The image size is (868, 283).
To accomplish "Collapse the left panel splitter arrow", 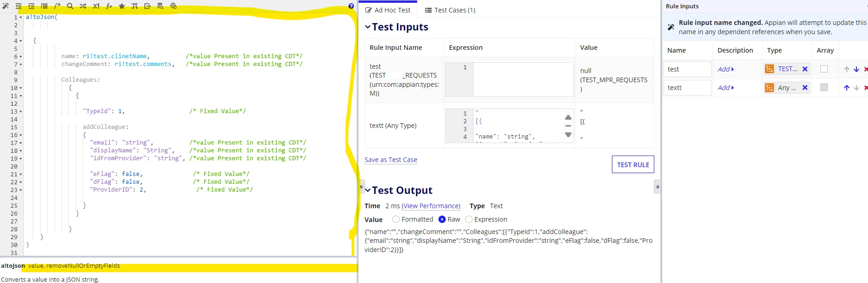I will pos(362,187).
